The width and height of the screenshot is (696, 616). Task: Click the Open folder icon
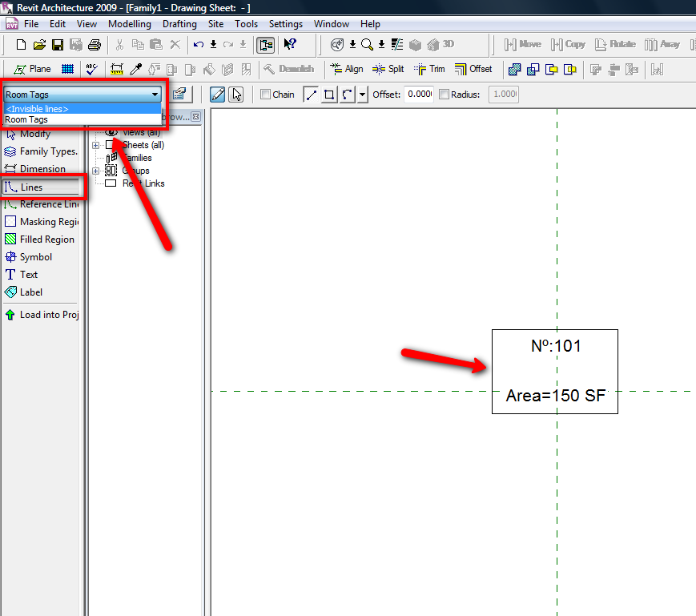(x=39, y=44)
